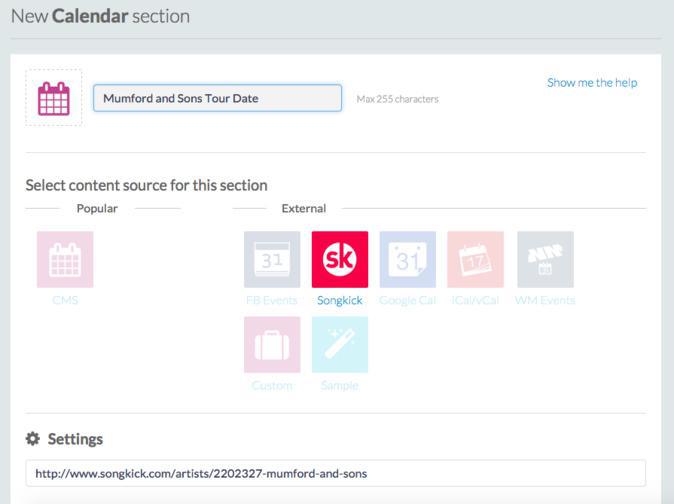Choose the FB Events source icon
This screenshot has width=674, height=504.
[272, 260]
